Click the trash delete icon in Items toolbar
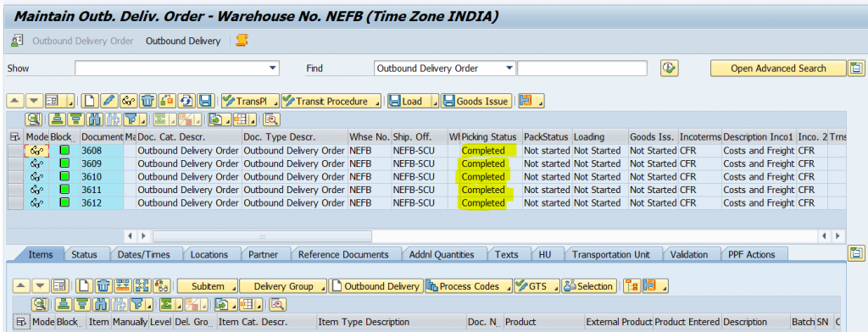 coord(104,286)
